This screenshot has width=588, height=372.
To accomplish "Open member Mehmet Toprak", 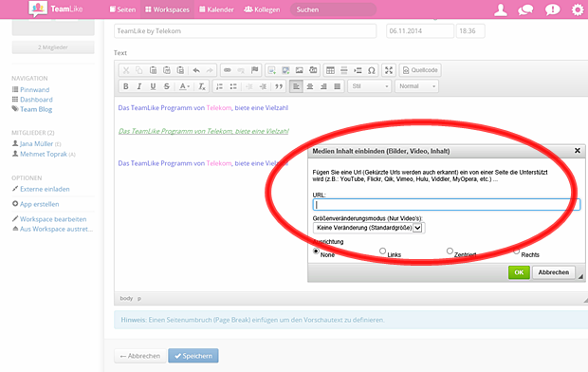I will pyautogui.click(x=44, y=155).
